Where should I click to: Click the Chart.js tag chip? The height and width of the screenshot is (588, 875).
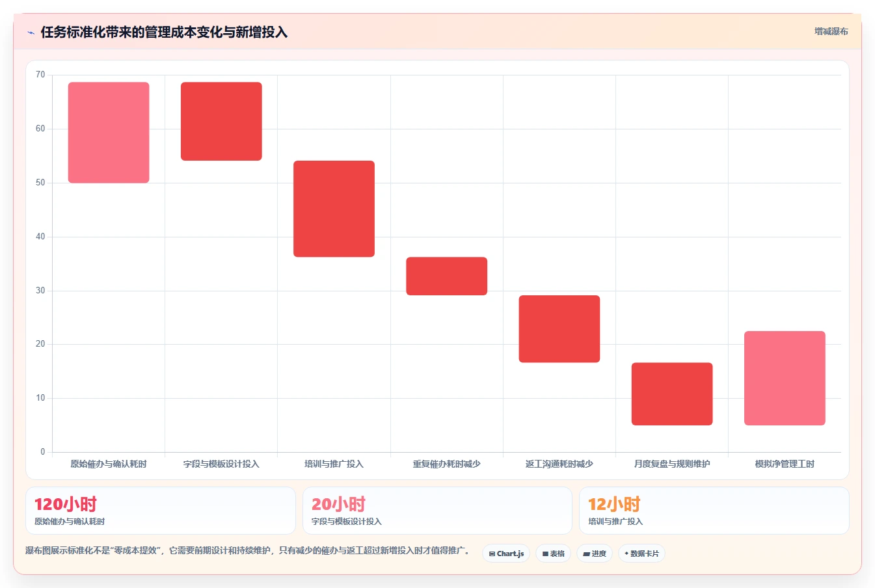point(506,554)
